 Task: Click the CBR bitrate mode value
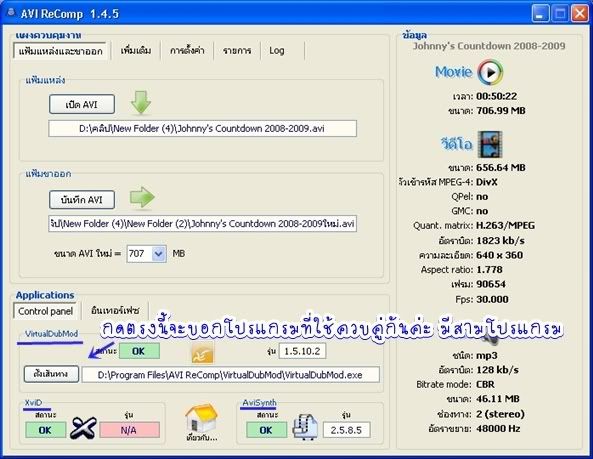(485, 385)
